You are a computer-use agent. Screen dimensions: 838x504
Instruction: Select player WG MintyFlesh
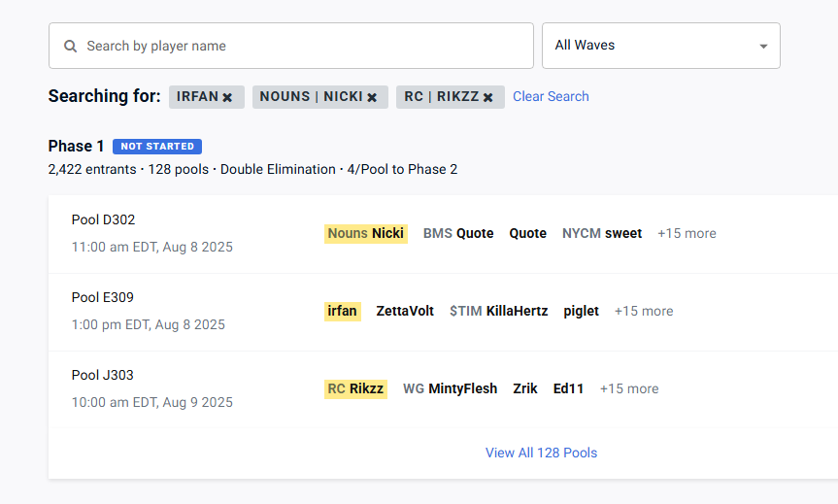450,388
